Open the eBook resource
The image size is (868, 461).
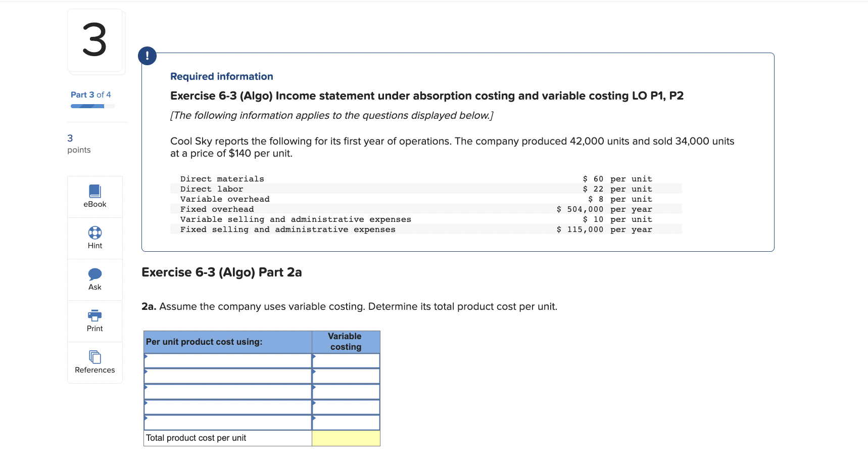(x=94, y=196)
